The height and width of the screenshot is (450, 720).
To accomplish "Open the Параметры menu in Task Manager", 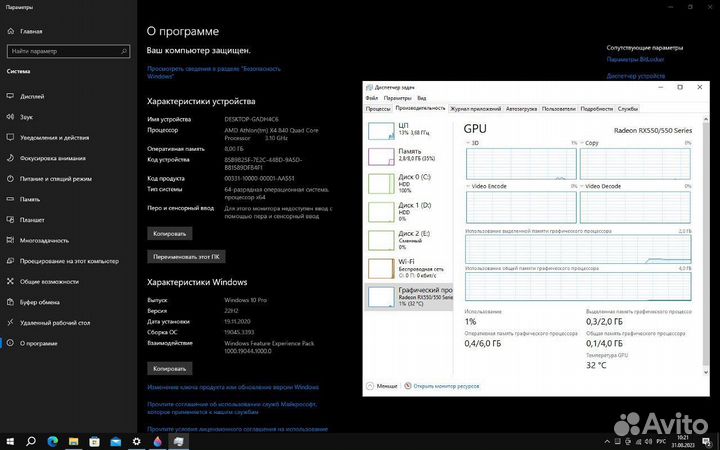I will 398,98.
